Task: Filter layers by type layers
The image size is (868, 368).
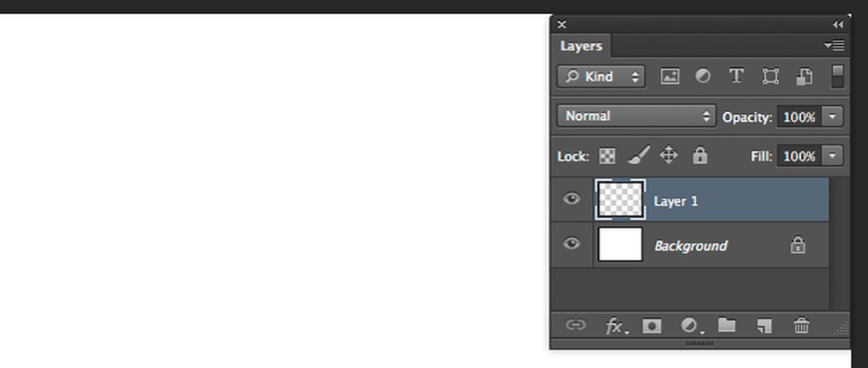Action: [x=736, y=77]
